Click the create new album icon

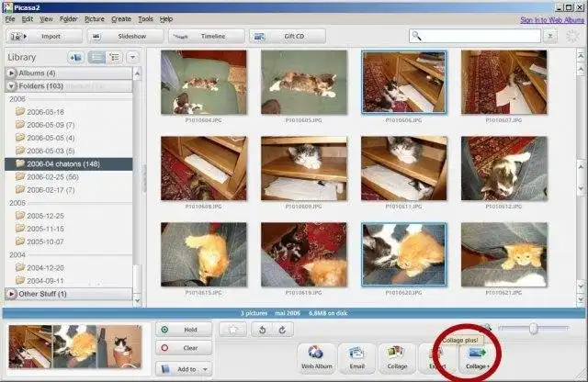(76, 57)
